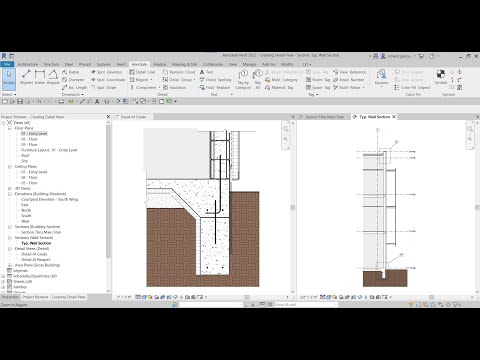Click the Detail At Grade view scale
The image size is (480, 360).
[124, 297]
